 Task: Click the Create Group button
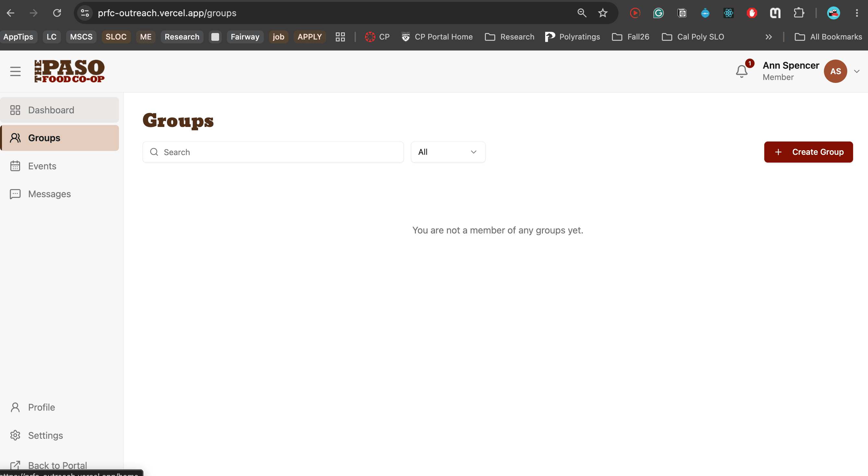[808, 152]
